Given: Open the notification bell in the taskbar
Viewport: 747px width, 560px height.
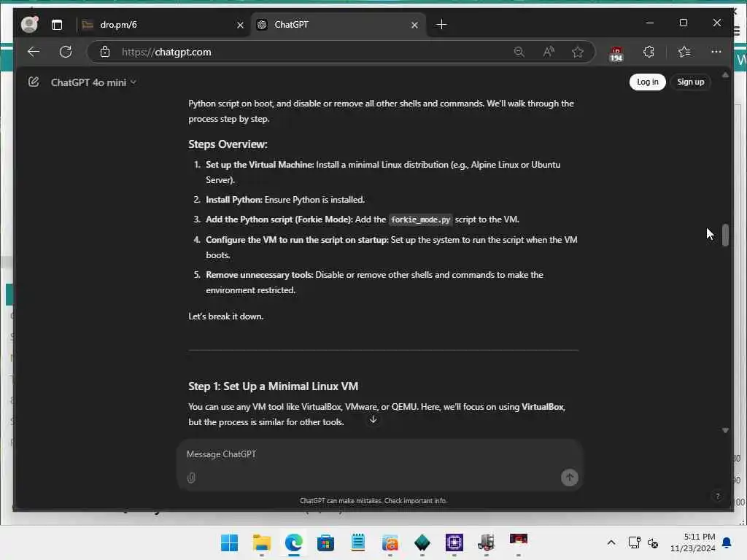Looking at the screenshot, I should tap(727, 542).
